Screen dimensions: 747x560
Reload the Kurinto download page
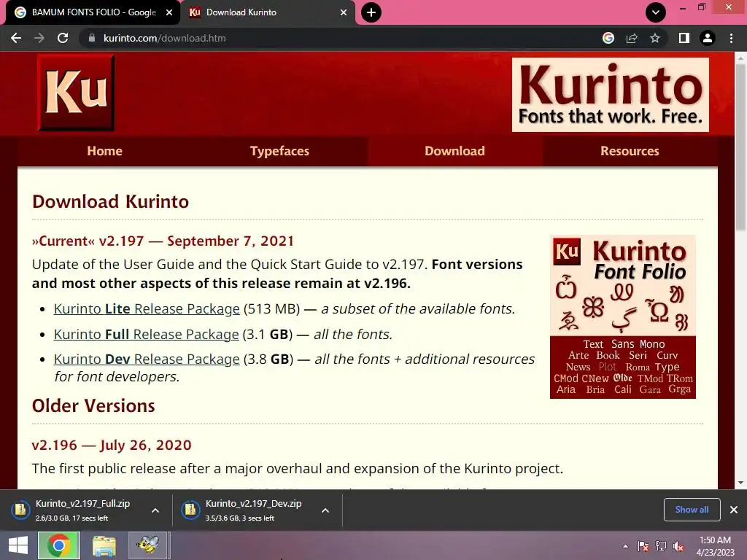point(63,38)
